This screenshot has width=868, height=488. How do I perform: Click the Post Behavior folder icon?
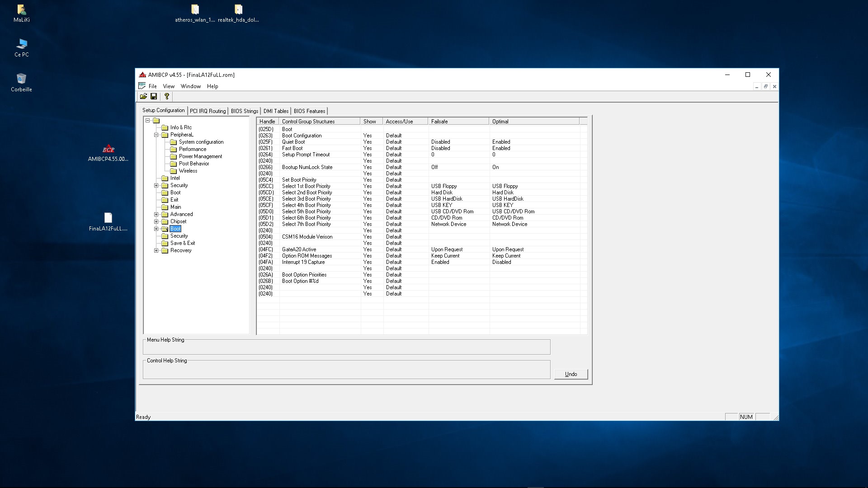(174, 164)
